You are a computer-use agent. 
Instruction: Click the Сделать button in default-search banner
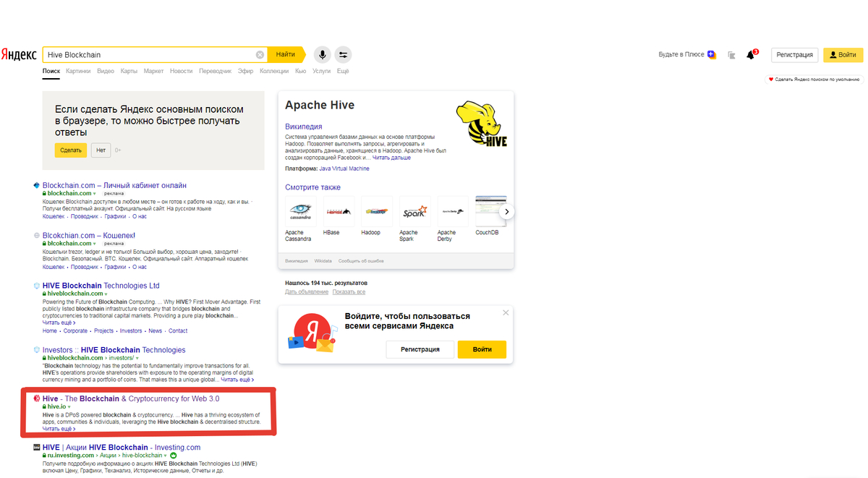click(71, 150)
